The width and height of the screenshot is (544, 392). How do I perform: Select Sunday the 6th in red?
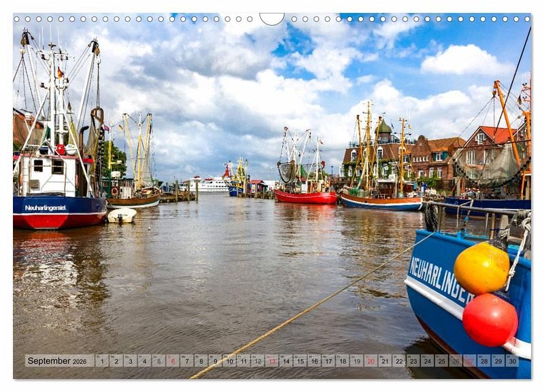click(173, 361)
